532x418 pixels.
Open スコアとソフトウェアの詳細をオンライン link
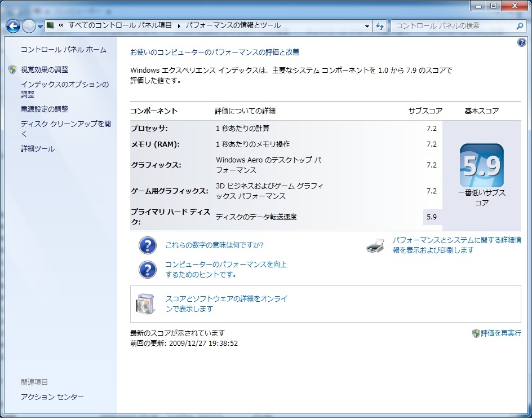[x=227, y=304]
